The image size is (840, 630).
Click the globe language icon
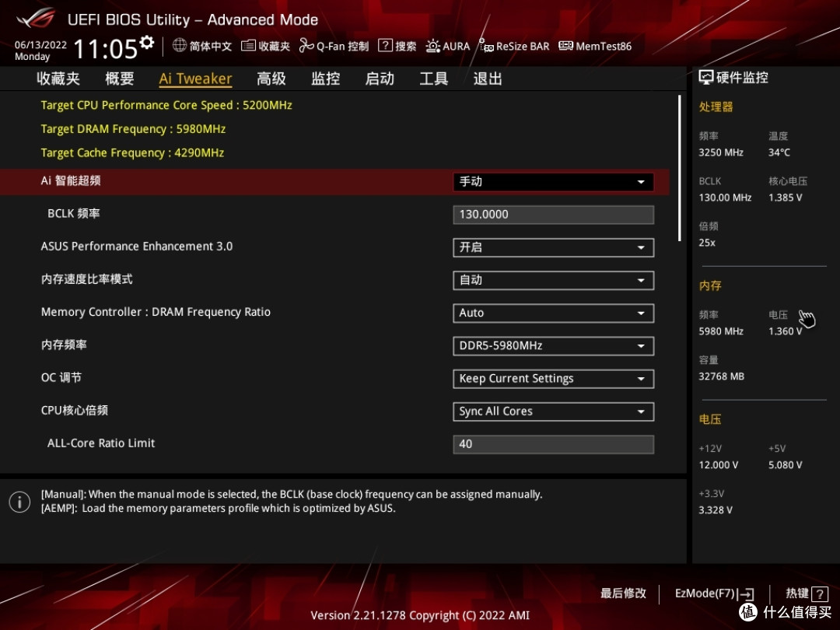(180, 46)
